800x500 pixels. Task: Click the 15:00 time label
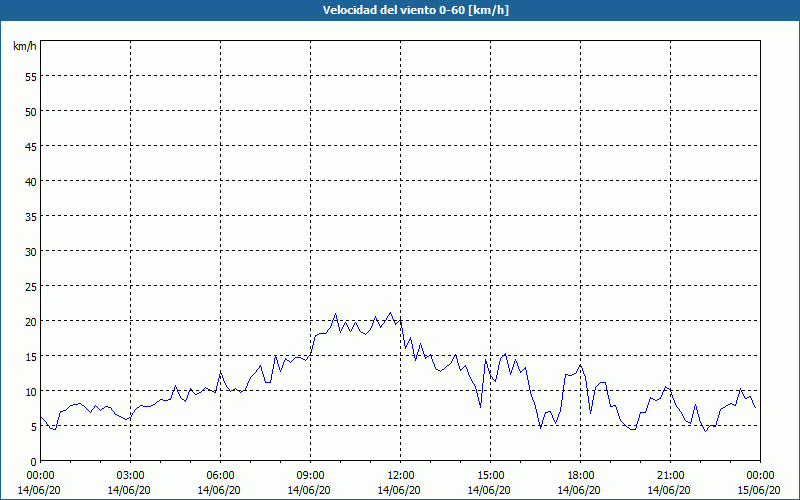coord(490,476)
